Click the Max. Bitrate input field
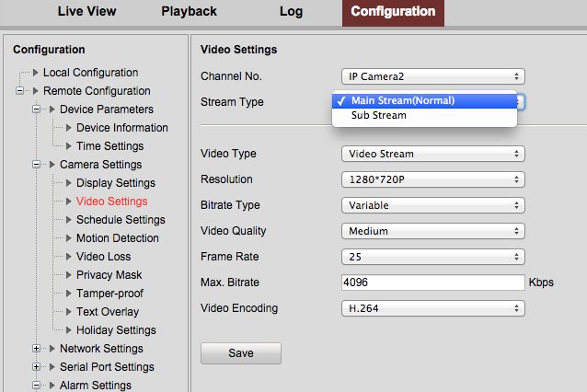Viewport: 587px width, 392px height. [433, 282]
